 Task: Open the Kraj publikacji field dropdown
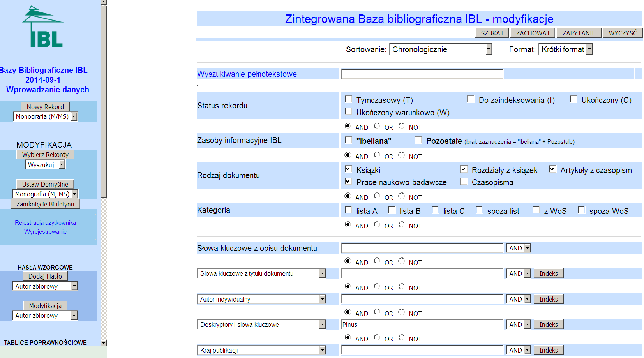click(x=261, y=350)
